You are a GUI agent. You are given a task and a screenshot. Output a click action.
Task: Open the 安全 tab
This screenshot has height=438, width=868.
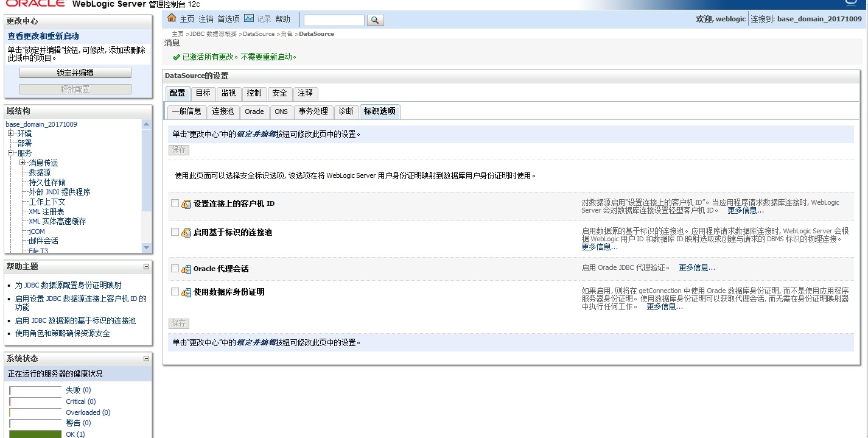click(279, 93)
